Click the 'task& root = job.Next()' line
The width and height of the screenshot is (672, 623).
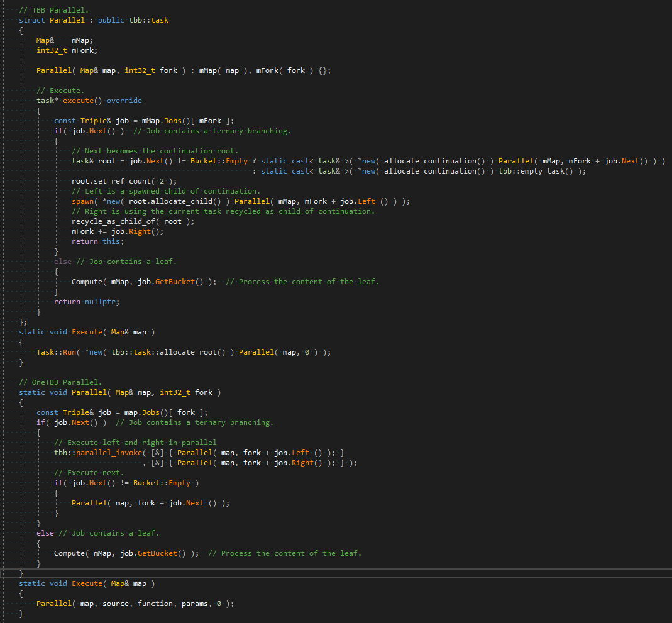368,161
